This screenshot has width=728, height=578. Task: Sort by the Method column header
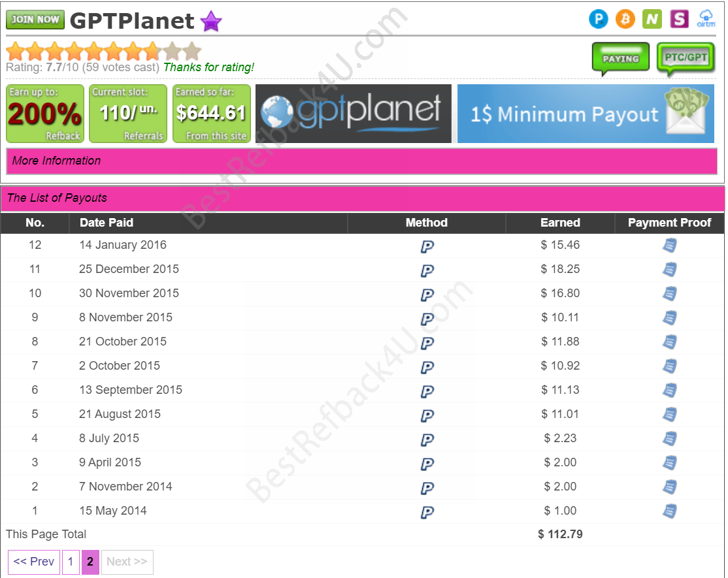[x=427, y=223]
